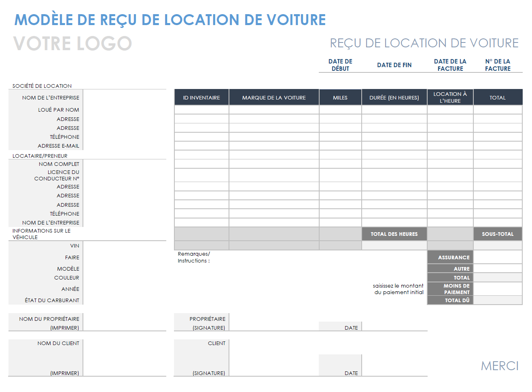Select the TOTAL column header
Image resolution: width=532 pixels, height=392 pixels.
tap(498, 97)
